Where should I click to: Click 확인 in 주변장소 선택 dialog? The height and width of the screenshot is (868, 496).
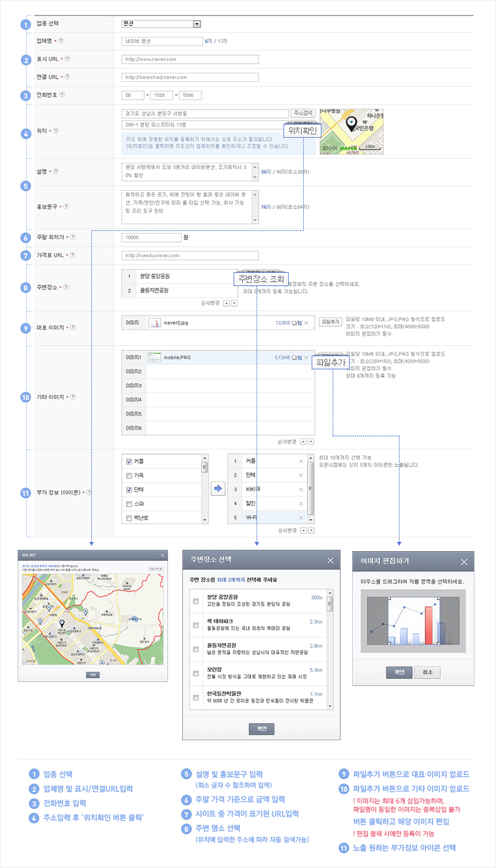(261, 729)
